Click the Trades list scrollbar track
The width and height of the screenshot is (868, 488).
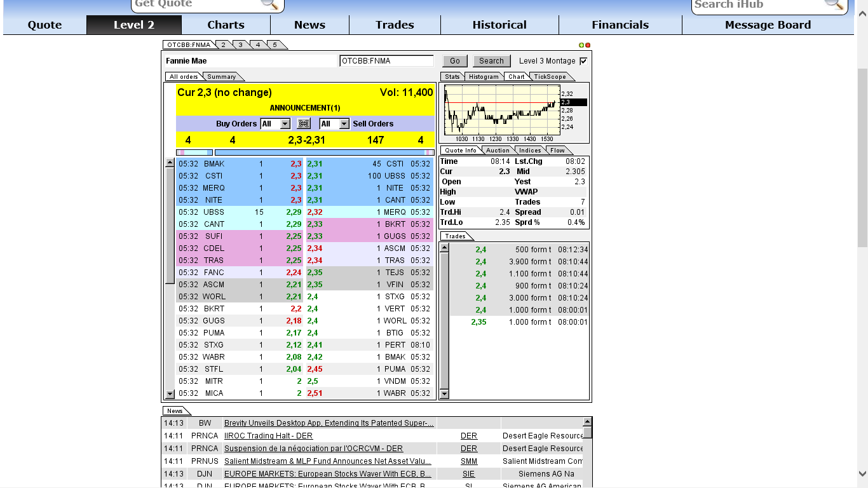(444, 320)
